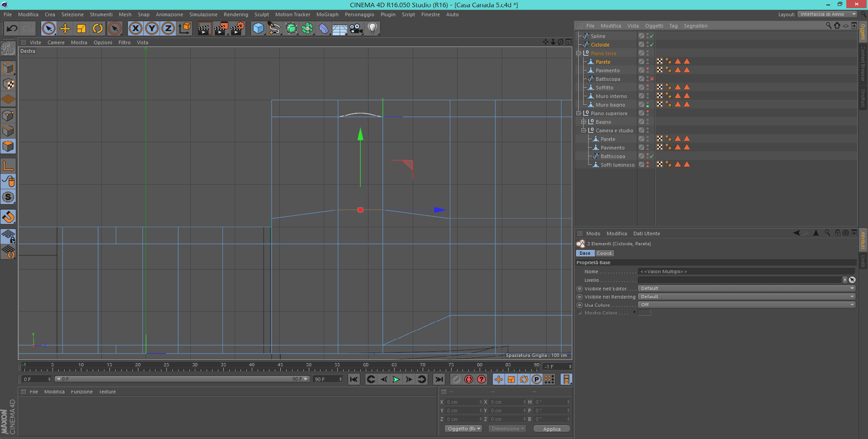Open the purple bend deformer icon
Viewport: 868px width, 439px height.
pyautogui.click(x=324, y=28)
